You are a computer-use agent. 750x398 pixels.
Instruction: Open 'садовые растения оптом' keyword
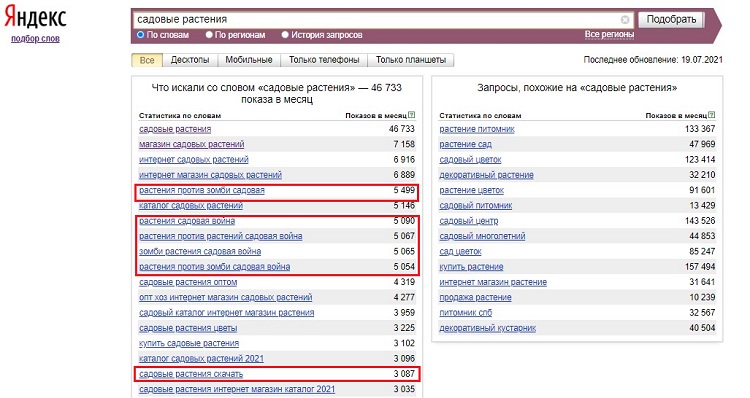click(x=188, y=282)
